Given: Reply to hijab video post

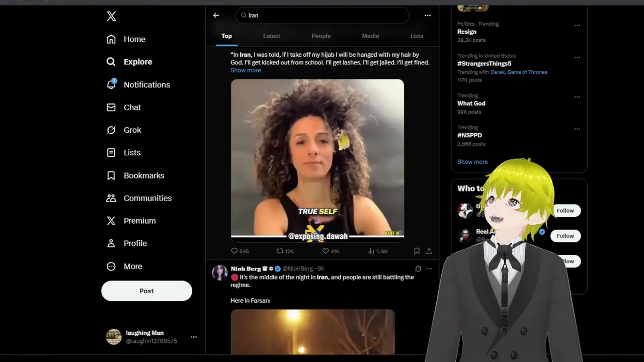Looking at the screenshot, I should pyautogui.click(x=240, y=251).
